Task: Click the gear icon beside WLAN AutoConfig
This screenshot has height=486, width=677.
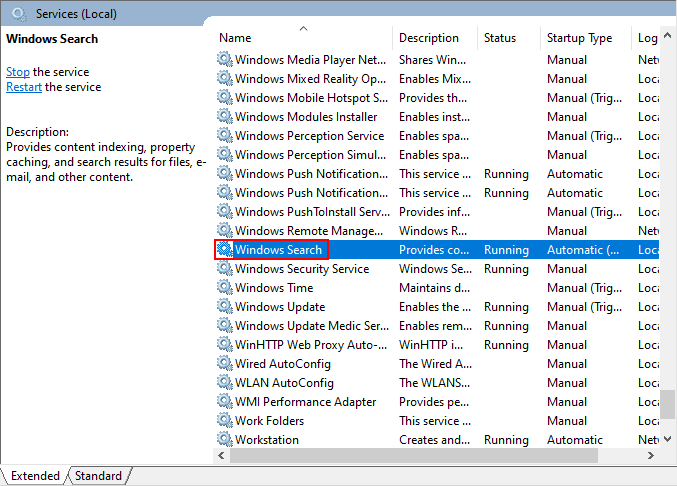Action: 225,382
